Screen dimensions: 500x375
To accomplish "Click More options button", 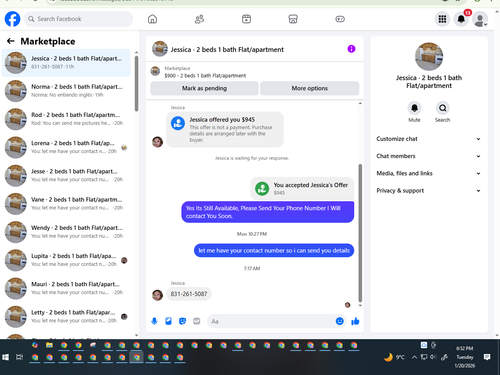I will (x=310, y=88).
